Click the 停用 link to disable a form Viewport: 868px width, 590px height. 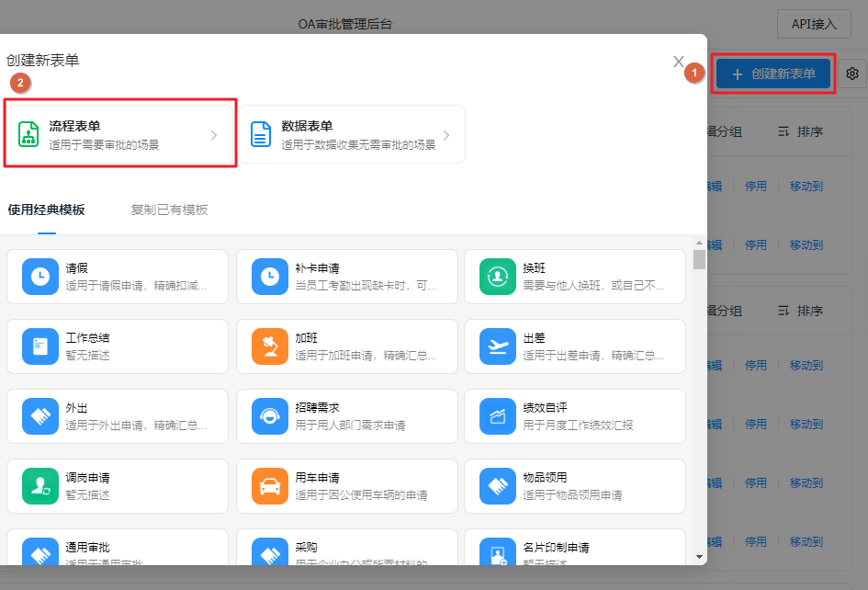(756, 186)
